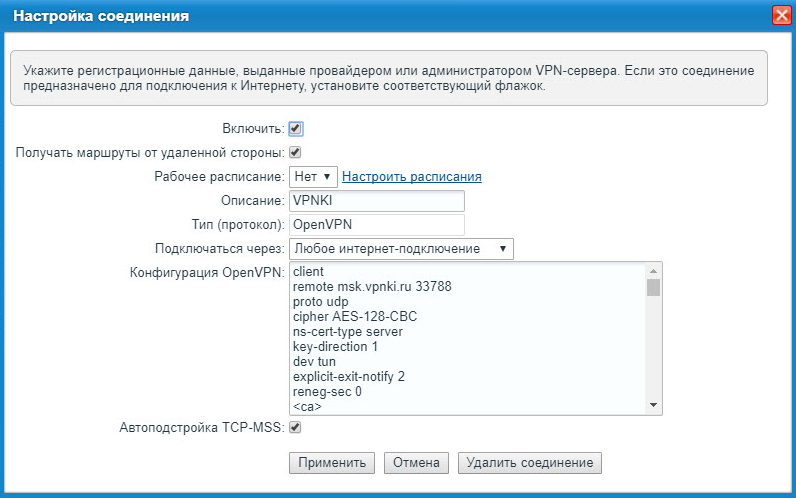This screenshot has width=796, height=498.
Task: Click the Описание field containing VPNKI
Action: [x=377, y=201]
